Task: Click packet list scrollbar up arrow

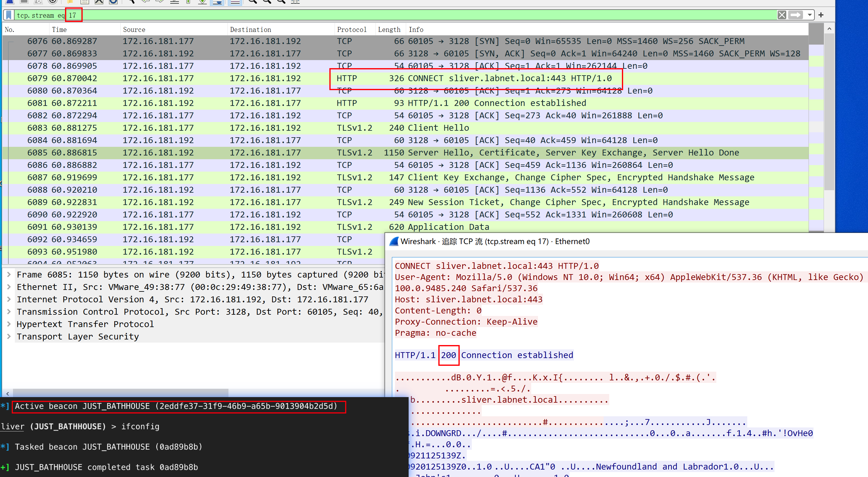Action: click(829, 29)
